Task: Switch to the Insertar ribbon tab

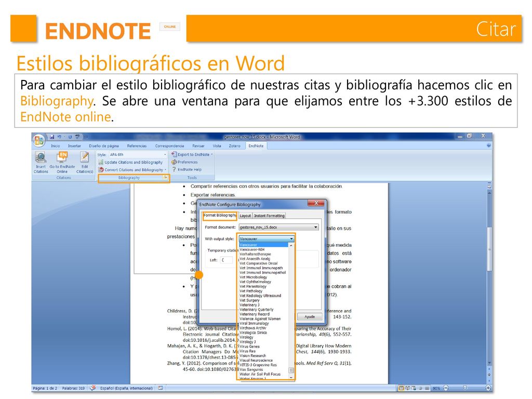Action: (74, 146)
